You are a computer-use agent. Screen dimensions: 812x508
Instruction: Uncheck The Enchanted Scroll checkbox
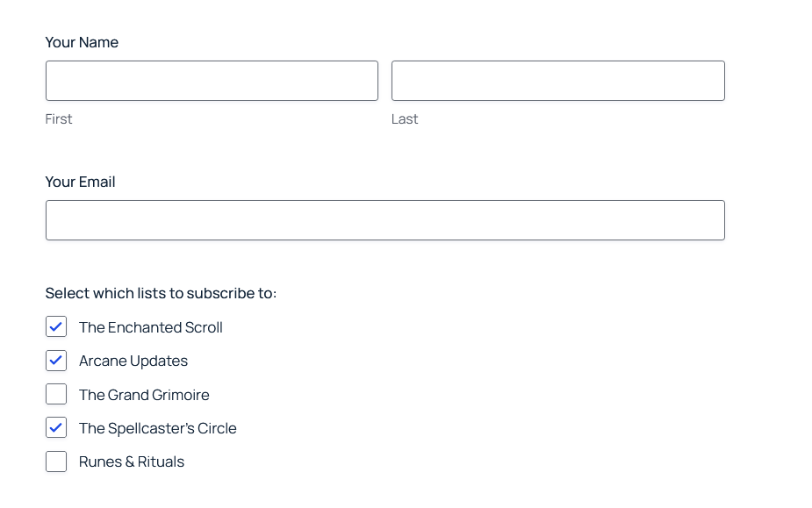(56, 326)
